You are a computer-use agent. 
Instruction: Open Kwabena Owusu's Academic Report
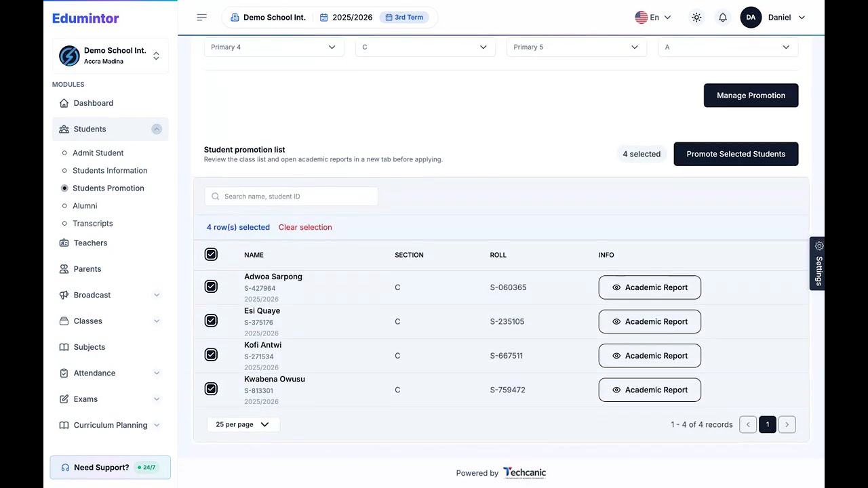tap(650, 390)
